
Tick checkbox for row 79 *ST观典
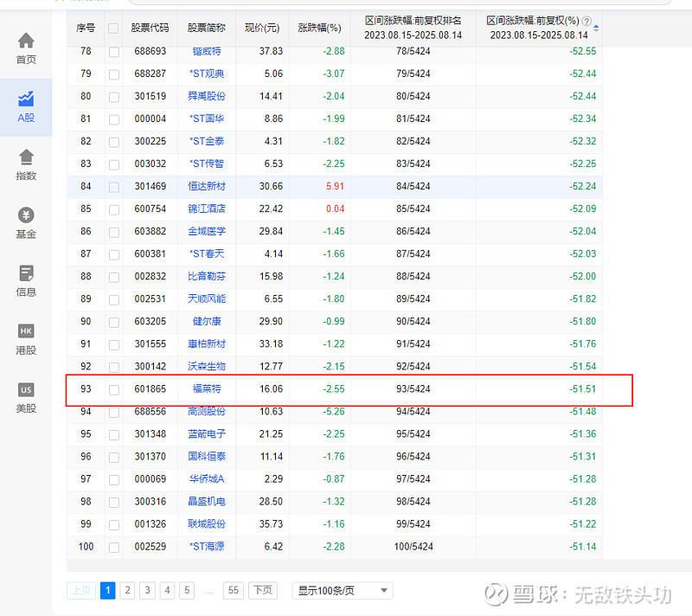click(114, 74)
